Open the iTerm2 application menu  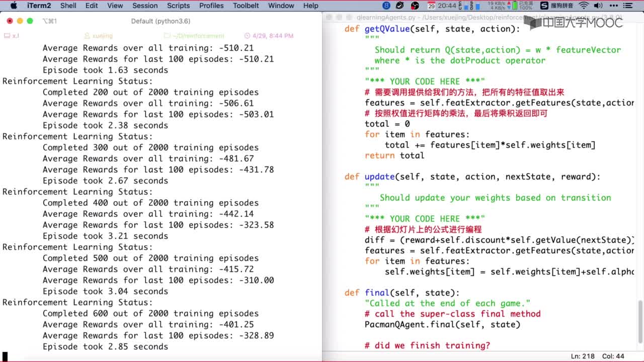click(x=39, y=6)
